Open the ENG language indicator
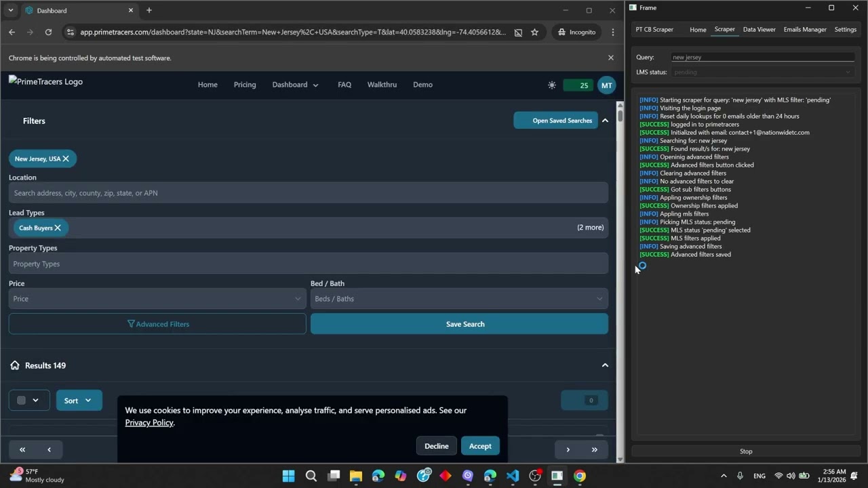Viewport: 868px width, 488px height. coord(759,476)
